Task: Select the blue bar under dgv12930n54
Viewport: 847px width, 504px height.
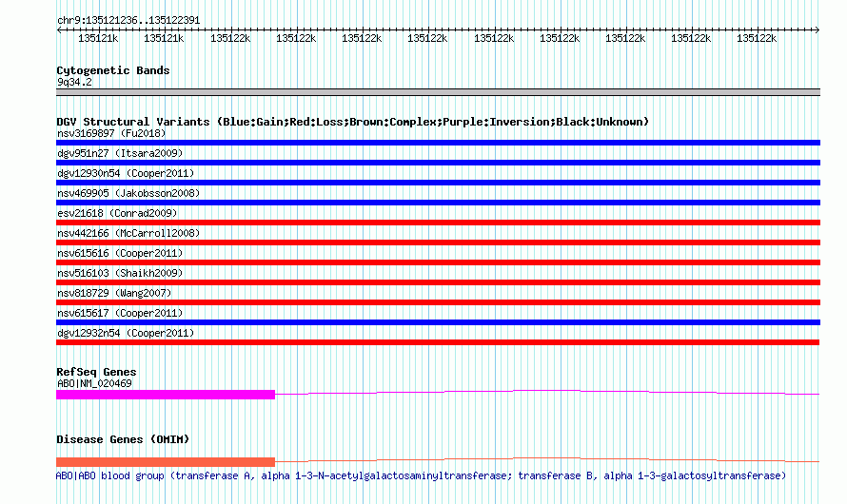Action: coord(438,183)
